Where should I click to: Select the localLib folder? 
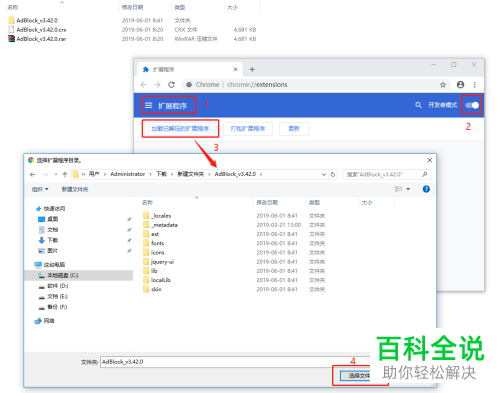point(157,280)
